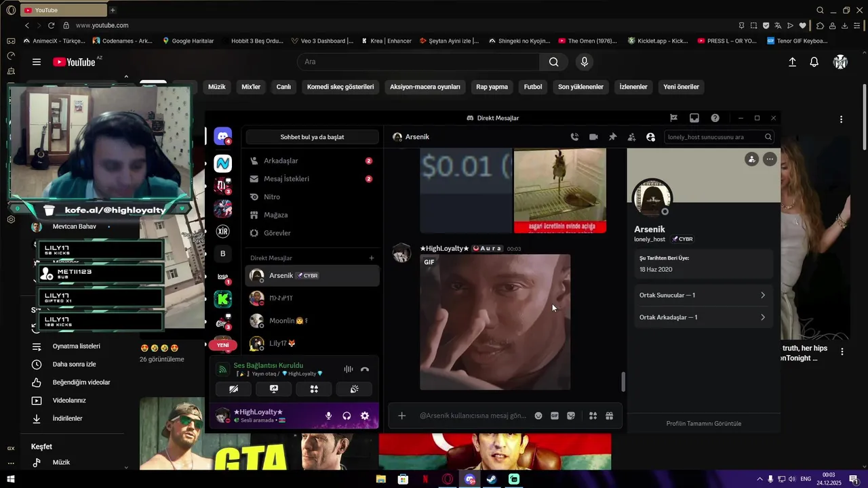868x488 pixels.
Task: Expand Ortak Sunucular in profile panel
Action: click(703, 295)
